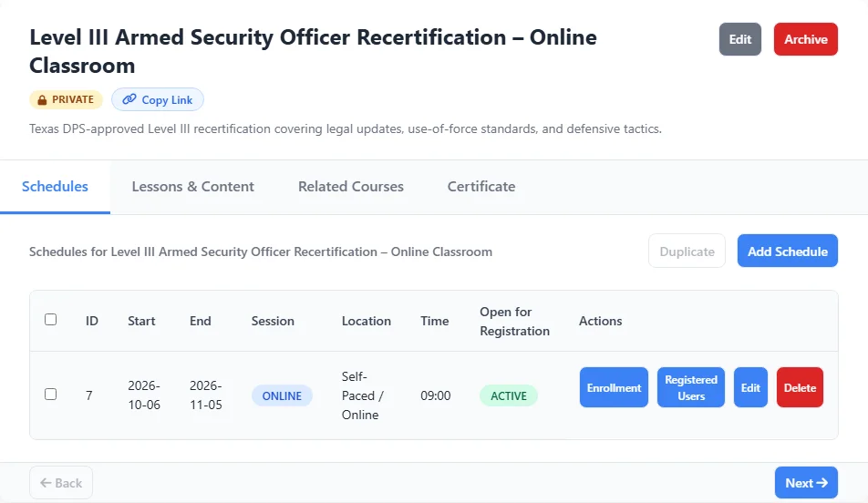Click the Open for Registration column header
The height and width of the screenshot is (503, 868).
pyautogui.click(x=515, y=322)
